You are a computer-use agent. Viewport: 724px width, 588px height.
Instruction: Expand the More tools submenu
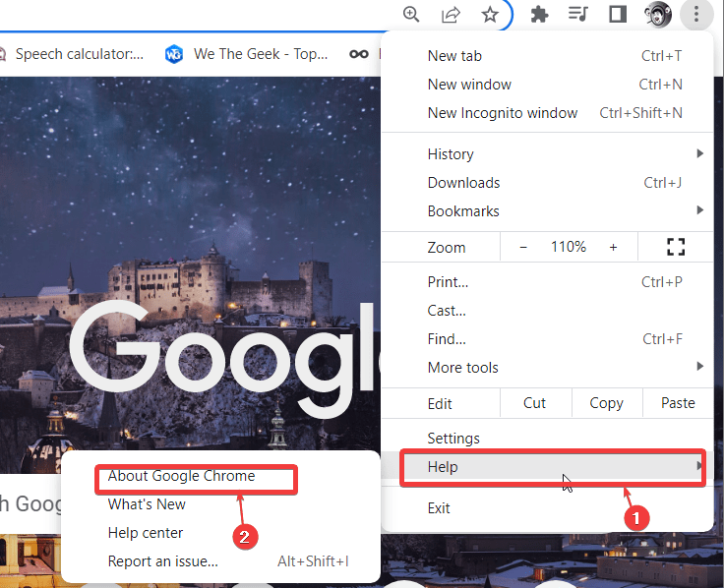547,368
